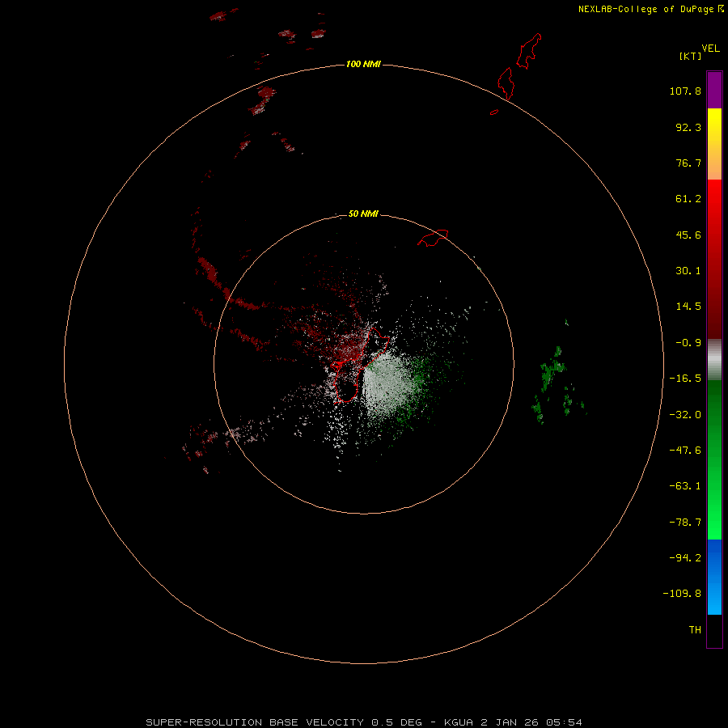Click the -32.0 legend value
The height and width of the screenshot is (728, 728).
pyautogui.click(x=685, y=415)
